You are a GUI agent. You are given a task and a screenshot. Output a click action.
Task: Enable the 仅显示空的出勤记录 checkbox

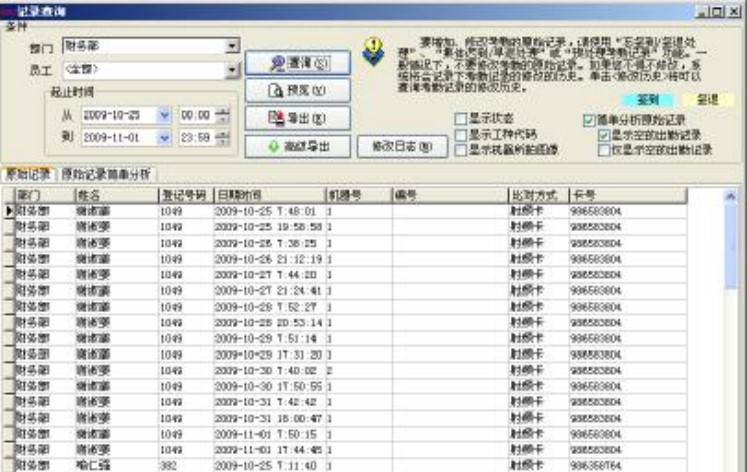(x=604, y=151)
